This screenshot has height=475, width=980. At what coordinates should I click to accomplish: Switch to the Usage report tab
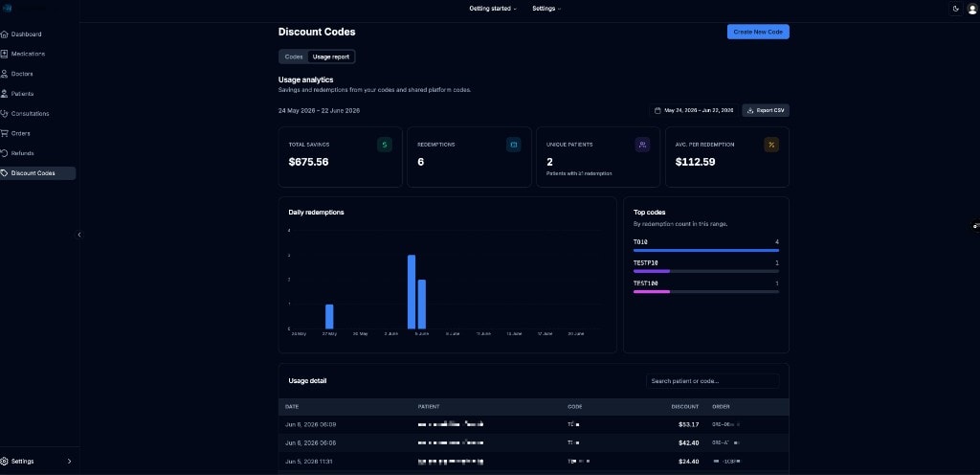(331, 57)
